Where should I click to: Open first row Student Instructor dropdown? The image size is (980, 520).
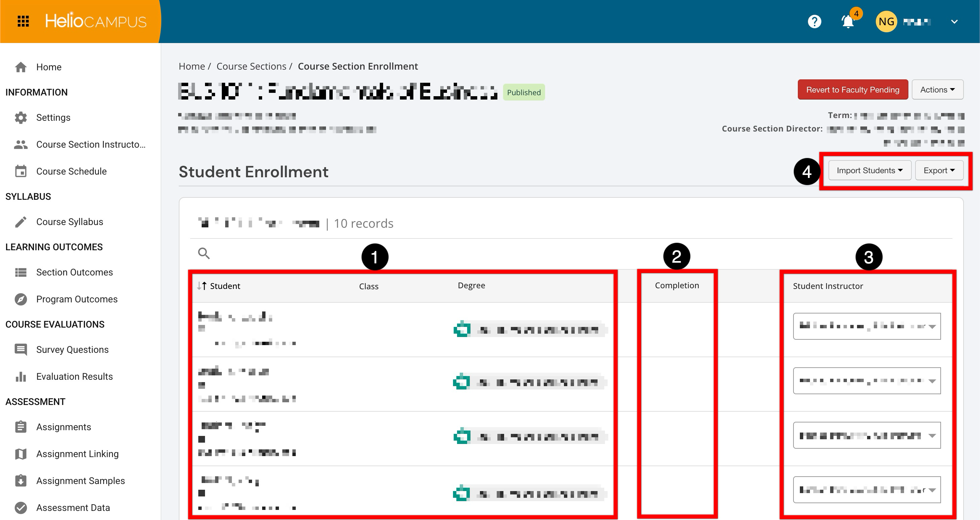click(866, 326)
